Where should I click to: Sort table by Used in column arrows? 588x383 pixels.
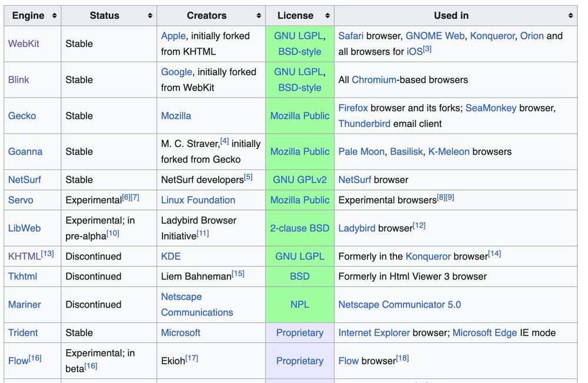570,16
